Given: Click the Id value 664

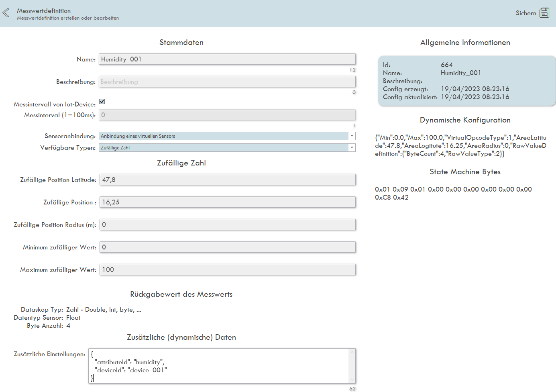Looking at the screenshot, I should 447,65.
